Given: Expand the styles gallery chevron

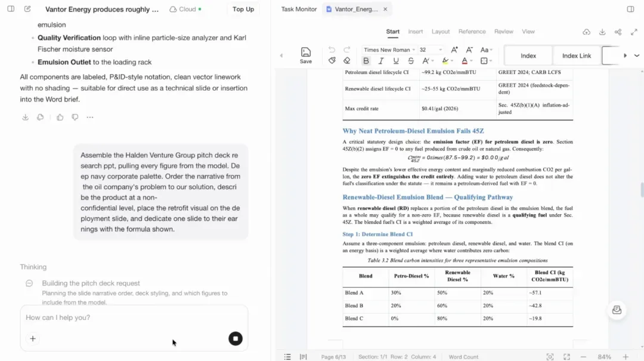Looking at the screenshot, I should [x=637, y=55].
